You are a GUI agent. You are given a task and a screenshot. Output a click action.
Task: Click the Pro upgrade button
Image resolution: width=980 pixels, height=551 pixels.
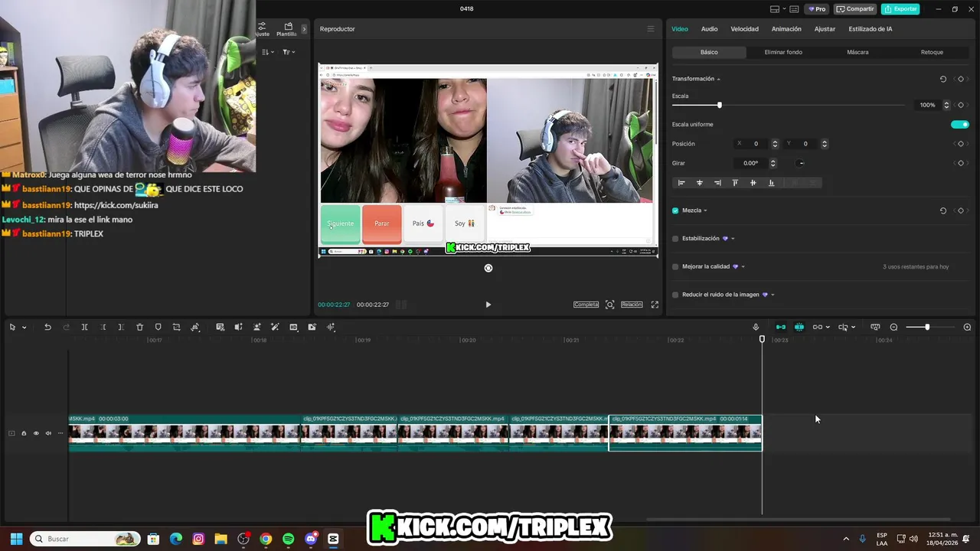tap(816, 9)
